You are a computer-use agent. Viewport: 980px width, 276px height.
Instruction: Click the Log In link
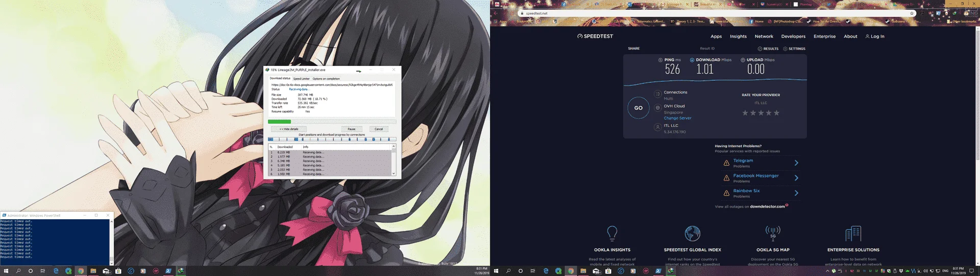pos(875,36)
